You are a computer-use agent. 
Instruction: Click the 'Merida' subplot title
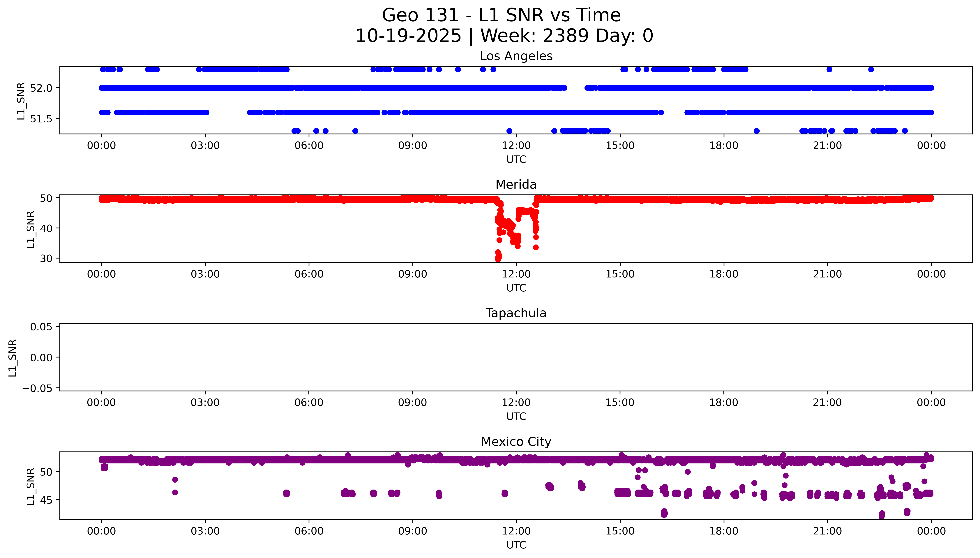point(516,185)
